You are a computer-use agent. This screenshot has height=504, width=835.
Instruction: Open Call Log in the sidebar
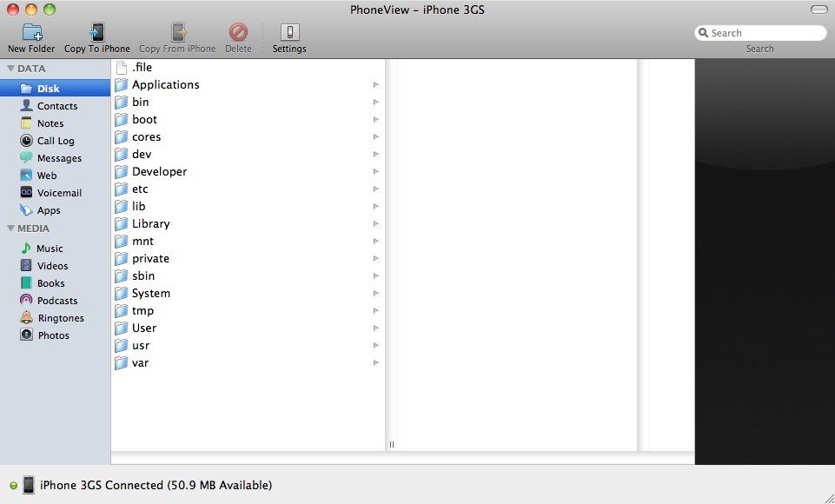pos(56,141)
